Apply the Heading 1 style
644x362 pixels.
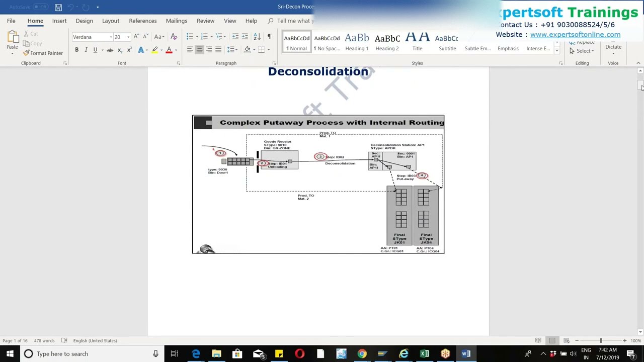click(x=357, y=42)
